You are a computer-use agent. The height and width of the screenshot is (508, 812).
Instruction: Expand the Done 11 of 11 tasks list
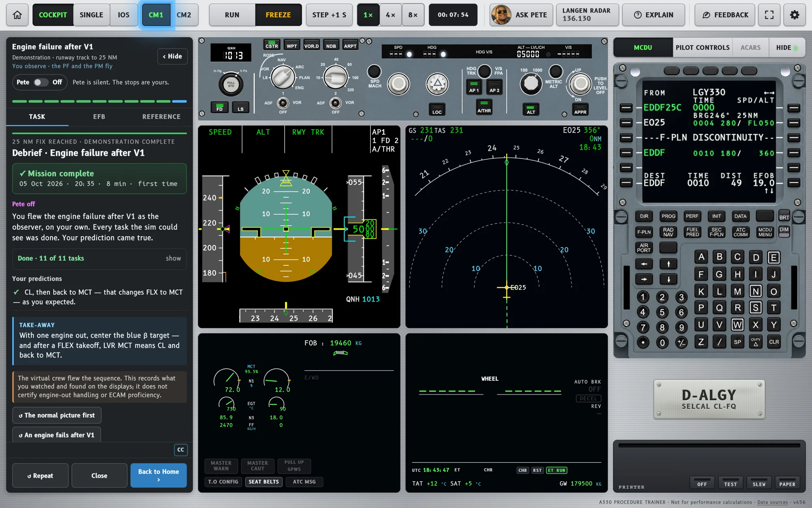point(99,258)
